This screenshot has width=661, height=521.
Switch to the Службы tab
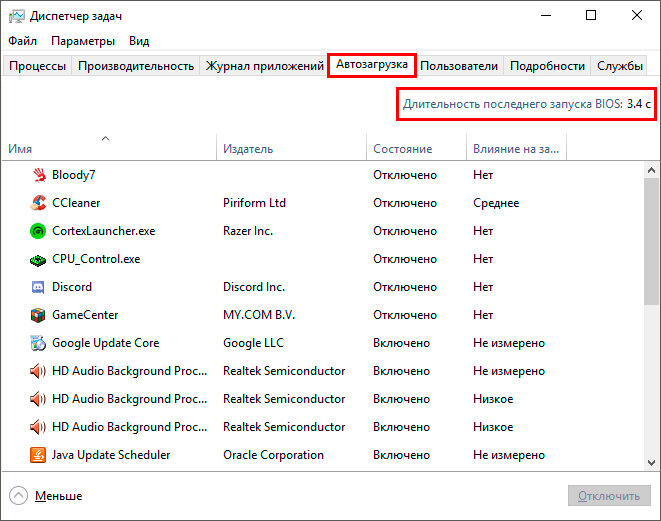pos(619,66)
